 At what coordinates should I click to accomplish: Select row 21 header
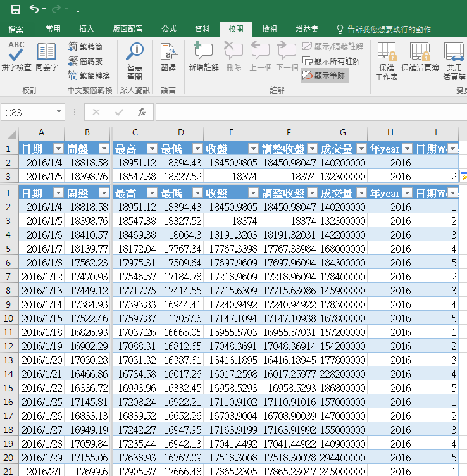pyautogui.click(x=8, y=470)
